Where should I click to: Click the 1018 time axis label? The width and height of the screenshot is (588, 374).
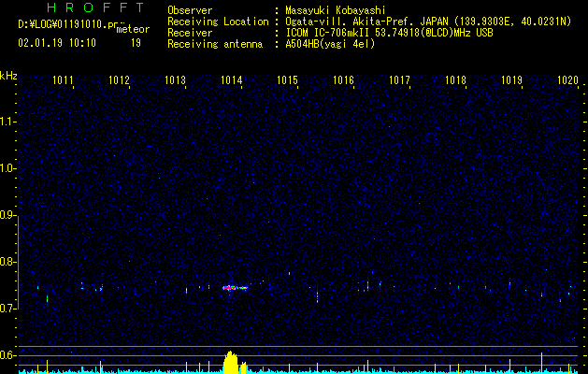[x=455, y=79]
